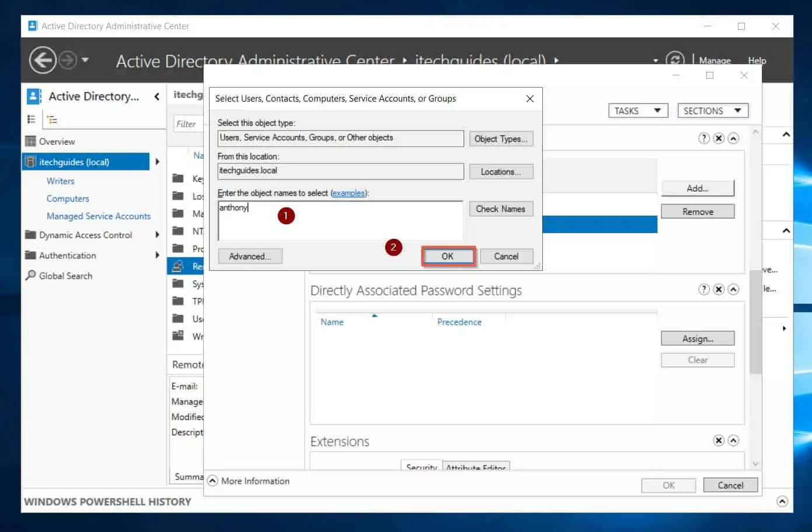Minimize the properties window
Screen dimensions: 812x532
(676, 75)
